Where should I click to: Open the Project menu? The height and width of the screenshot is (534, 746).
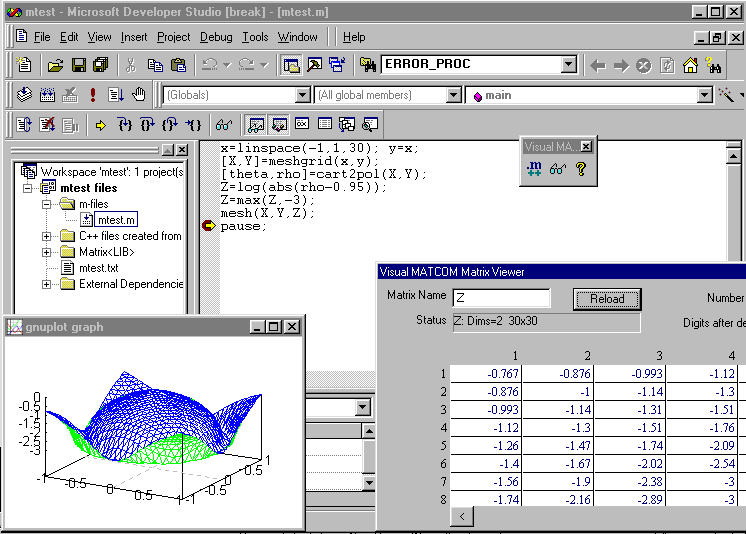click(173, 37)
